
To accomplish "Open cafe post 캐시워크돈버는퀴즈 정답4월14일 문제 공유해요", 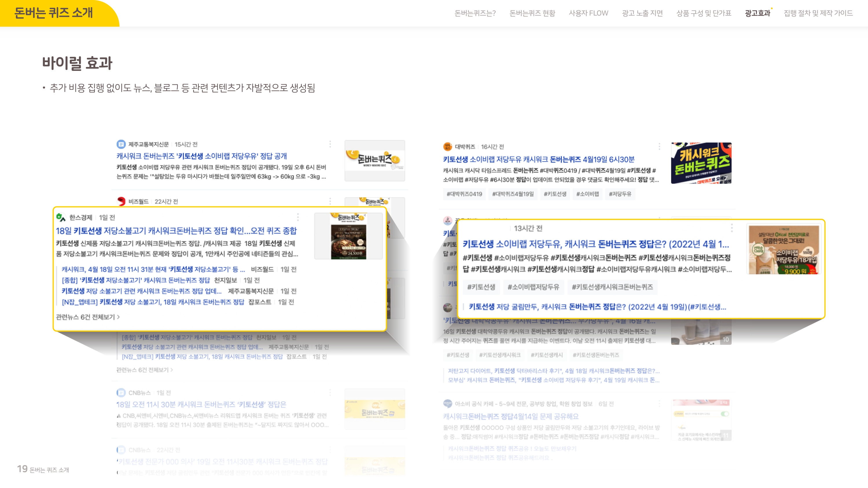I will (511, 416).
